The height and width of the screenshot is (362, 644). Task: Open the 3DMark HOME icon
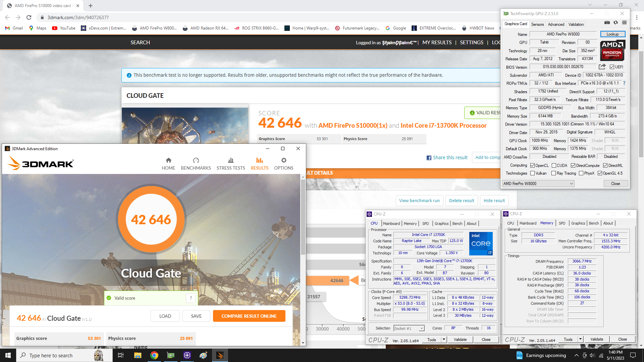click(x=168, y=161)
